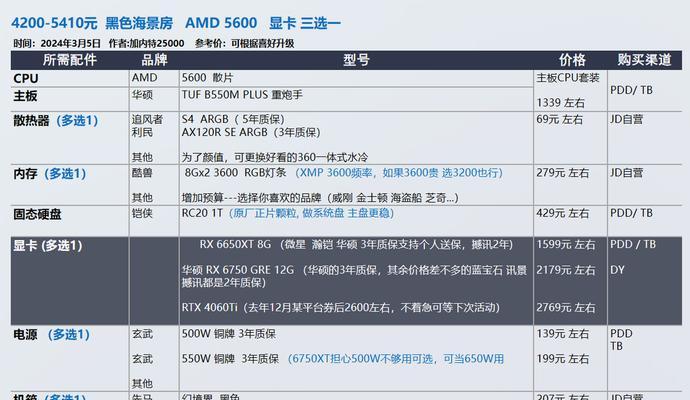
Task: Click the 199元 左右 price
Action: (x=562, y=359)
